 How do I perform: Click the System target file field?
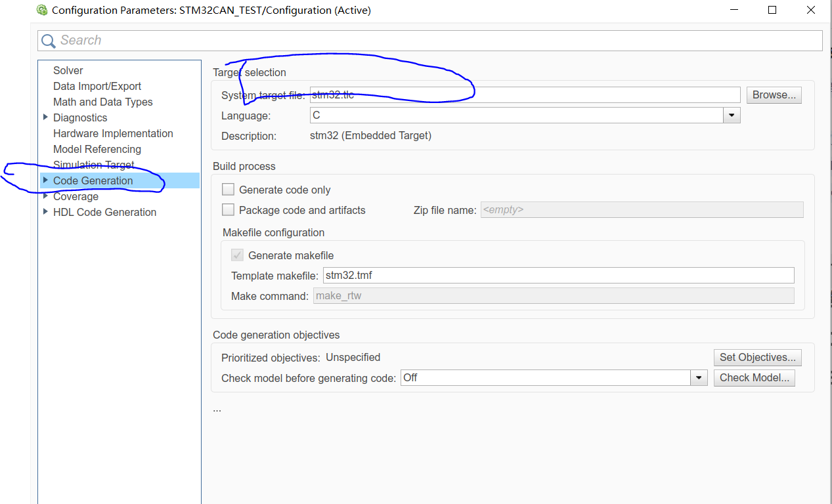coord(525,94)
